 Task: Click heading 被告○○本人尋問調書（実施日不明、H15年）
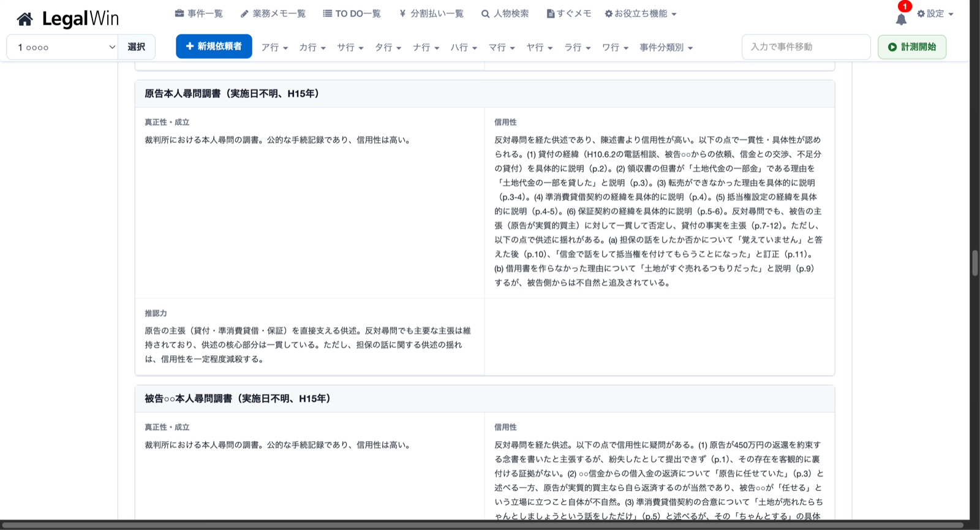click(x=238, y=399)
